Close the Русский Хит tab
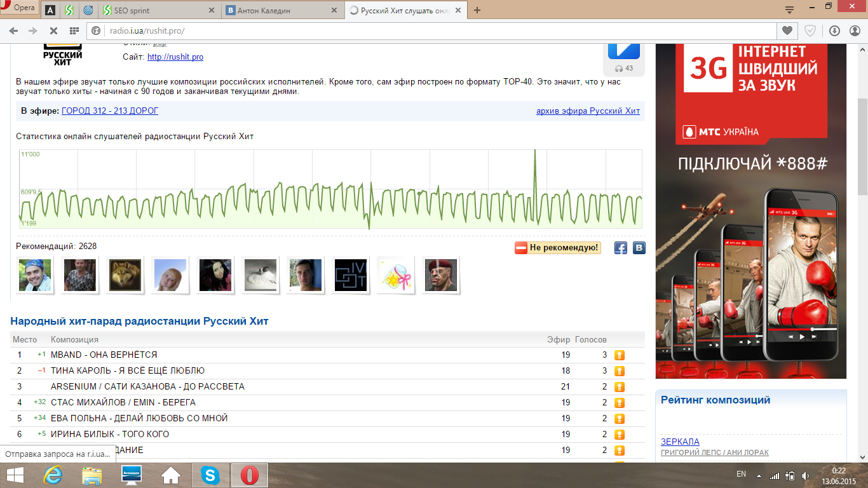868x488 pixels. (x=457, y=10)
